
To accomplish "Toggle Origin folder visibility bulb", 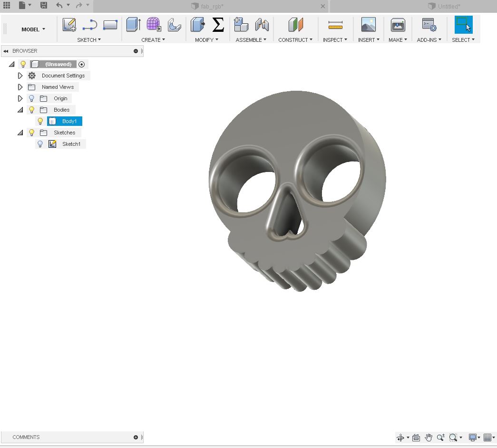I will [x=32, y=98].
